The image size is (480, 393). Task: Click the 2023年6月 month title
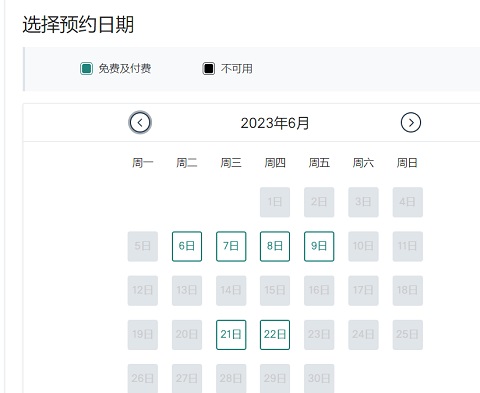pos(275,123)
